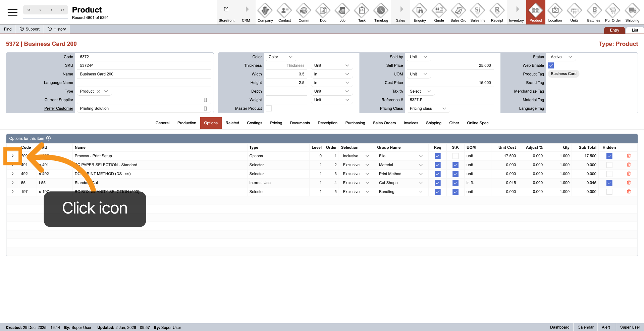Click the Shipping truck icon
Screen dimensions: 644x331
(632, 11)
